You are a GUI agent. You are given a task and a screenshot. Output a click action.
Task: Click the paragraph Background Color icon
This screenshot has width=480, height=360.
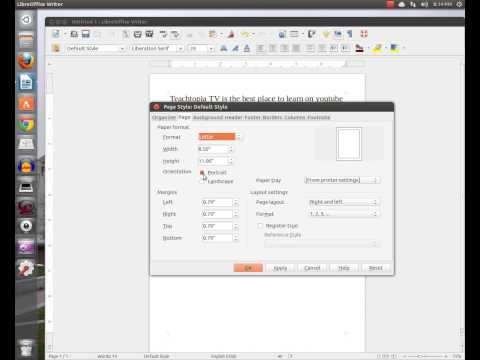click(x=395, y=48)
